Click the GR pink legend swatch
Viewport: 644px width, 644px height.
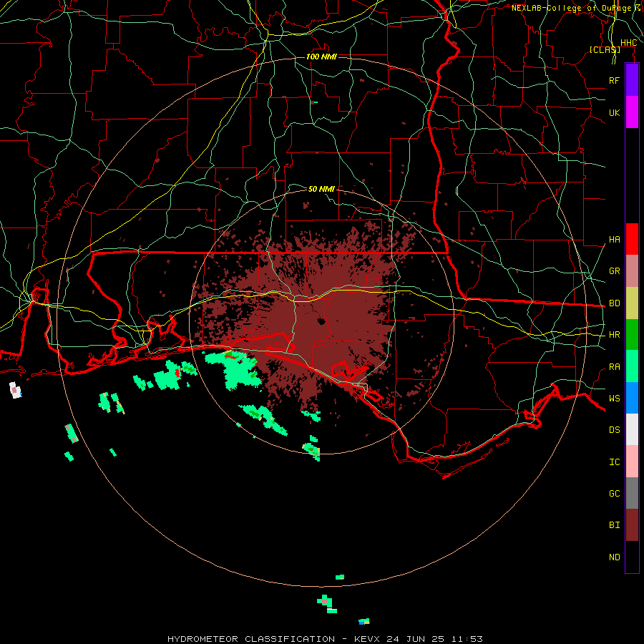pos(632,271)
